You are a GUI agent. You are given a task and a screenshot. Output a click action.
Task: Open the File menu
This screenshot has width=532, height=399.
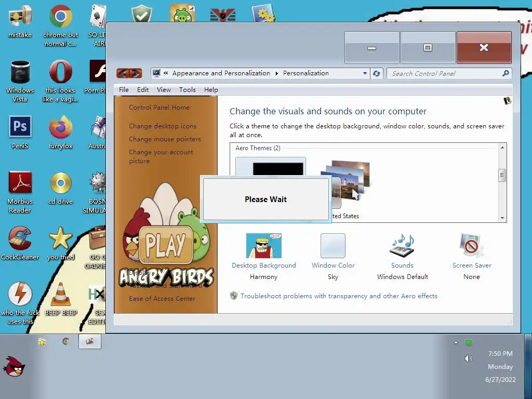(124, 89)
